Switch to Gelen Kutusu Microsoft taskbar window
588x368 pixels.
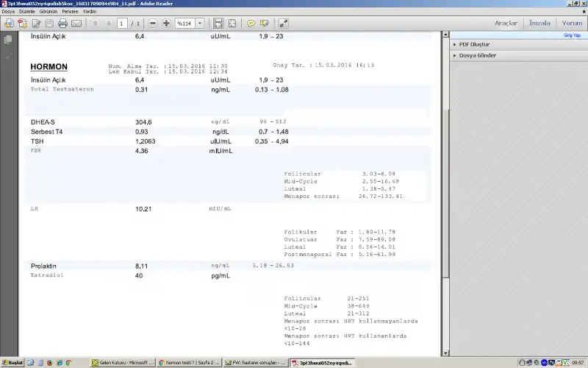tap(123, 363)
